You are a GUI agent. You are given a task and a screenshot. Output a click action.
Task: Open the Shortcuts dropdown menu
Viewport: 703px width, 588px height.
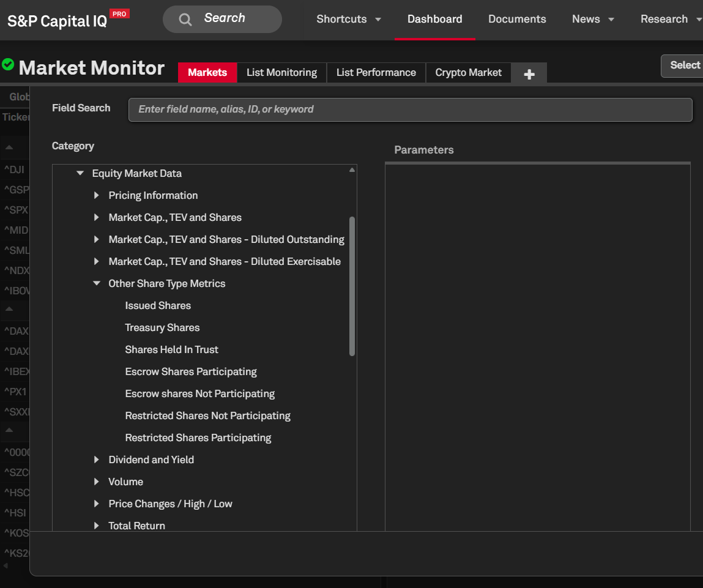tap(349, 20)
